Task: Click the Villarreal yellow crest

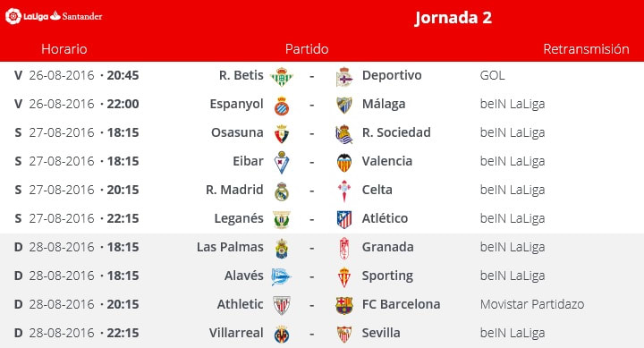Action: pos(282,335)
